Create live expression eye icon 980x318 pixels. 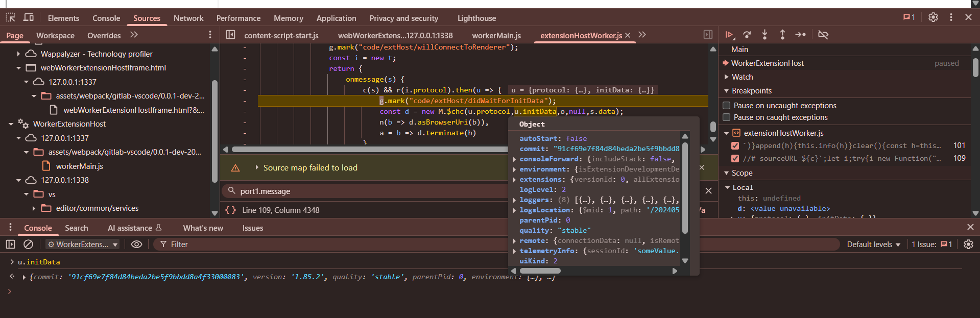pos(136,244)
